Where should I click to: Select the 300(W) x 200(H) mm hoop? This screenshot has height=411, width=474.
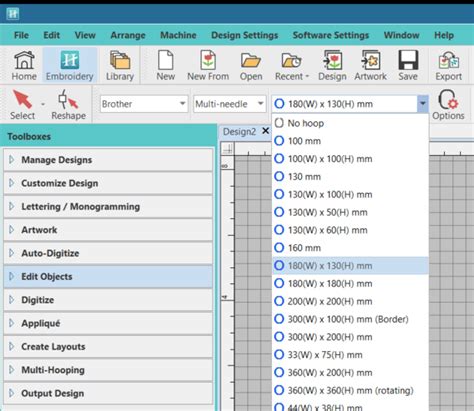[x=350, y=337]
